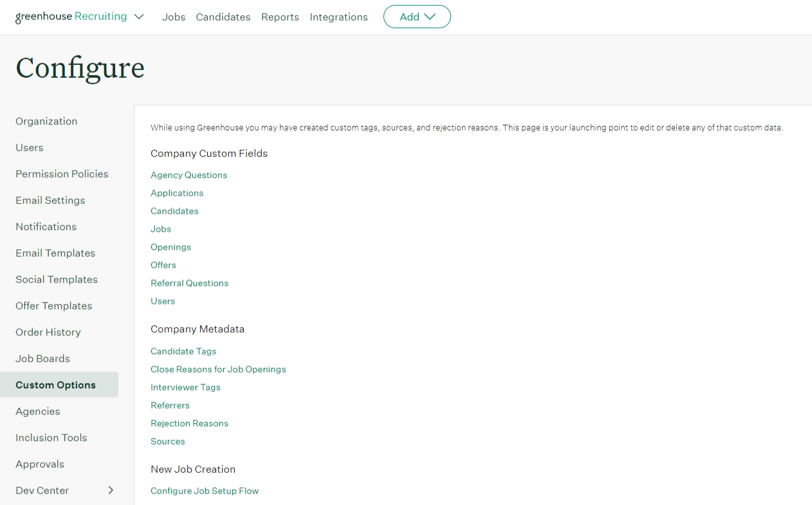Click the Configure page title
The height and width of the screenshot is (505, 812).
(80, 68)
